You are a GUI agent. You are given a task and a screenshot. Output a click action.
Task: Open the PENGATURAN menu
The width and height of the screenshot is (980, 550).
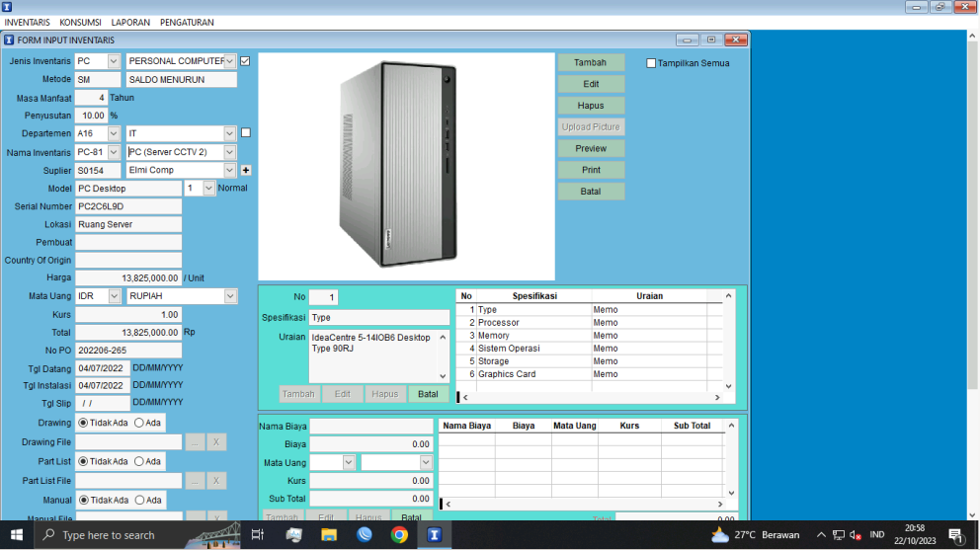click(x=187, y=22)
